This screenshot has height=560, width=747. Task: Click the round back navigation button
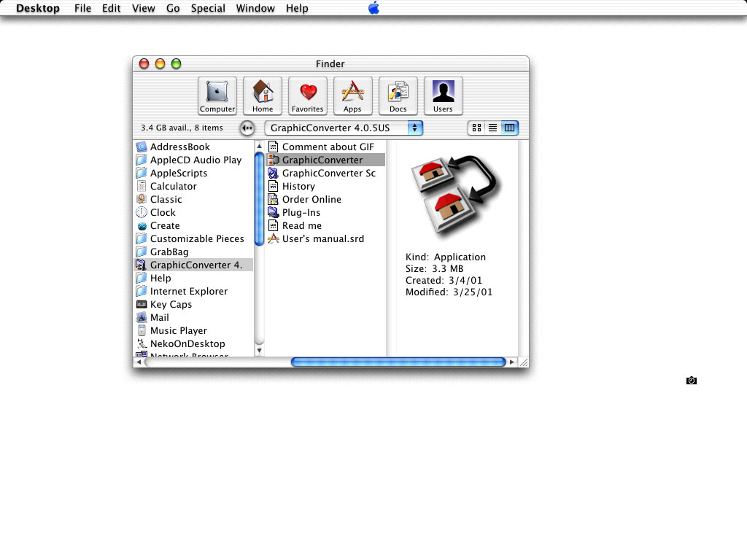247,128
